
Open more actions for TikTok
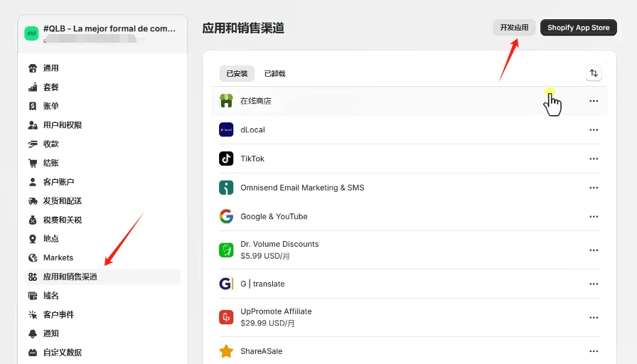[x=594, y=159]
